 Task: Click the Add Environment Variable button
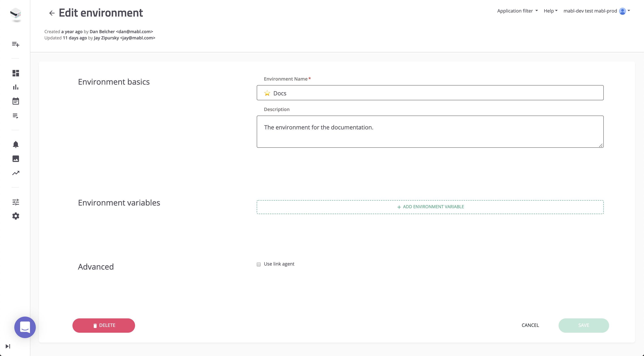430,207
